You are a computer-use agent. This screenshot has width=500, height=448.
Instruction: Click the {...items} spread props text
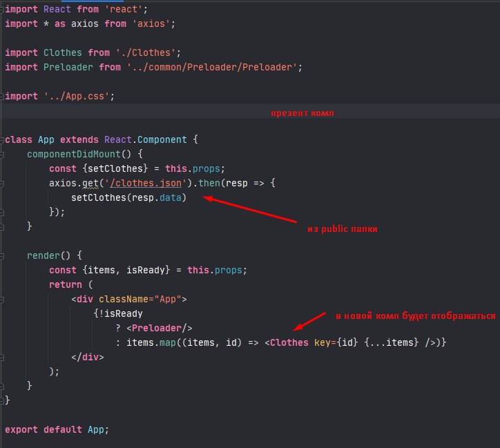[x=392, y=342]
